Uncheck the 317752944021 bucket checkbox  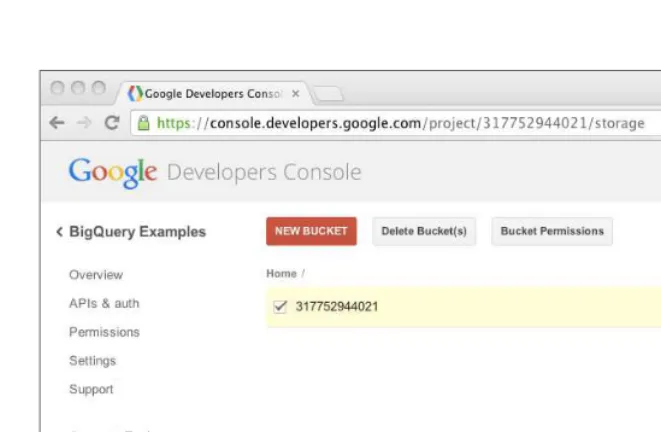pyautogui.click(x=280, y=306)
